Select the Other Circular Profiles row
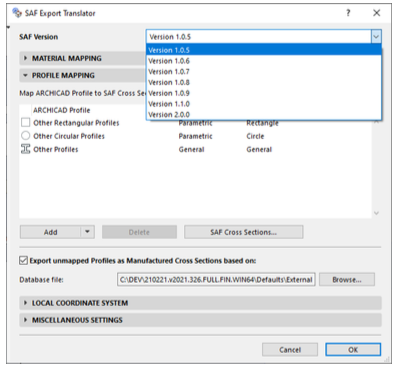Image resolution: width=396 pixels, height=369 pixels. coord(195,136)
